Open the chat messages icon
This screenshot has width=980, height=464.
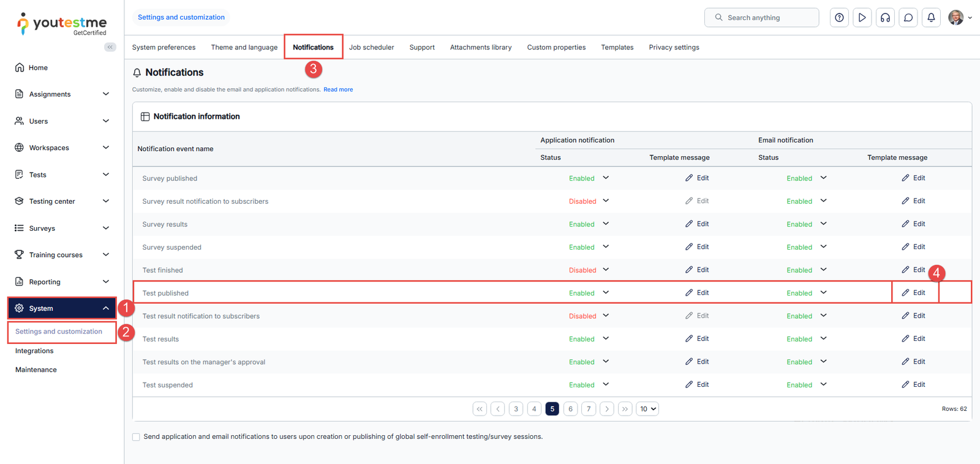908,18
